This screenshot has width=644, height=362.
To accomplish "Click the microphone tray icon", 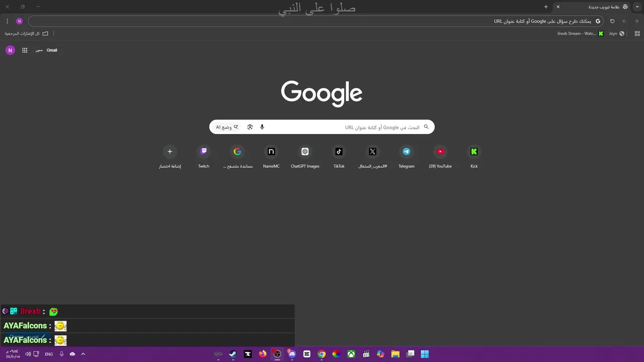I will (x=61, y=354).
